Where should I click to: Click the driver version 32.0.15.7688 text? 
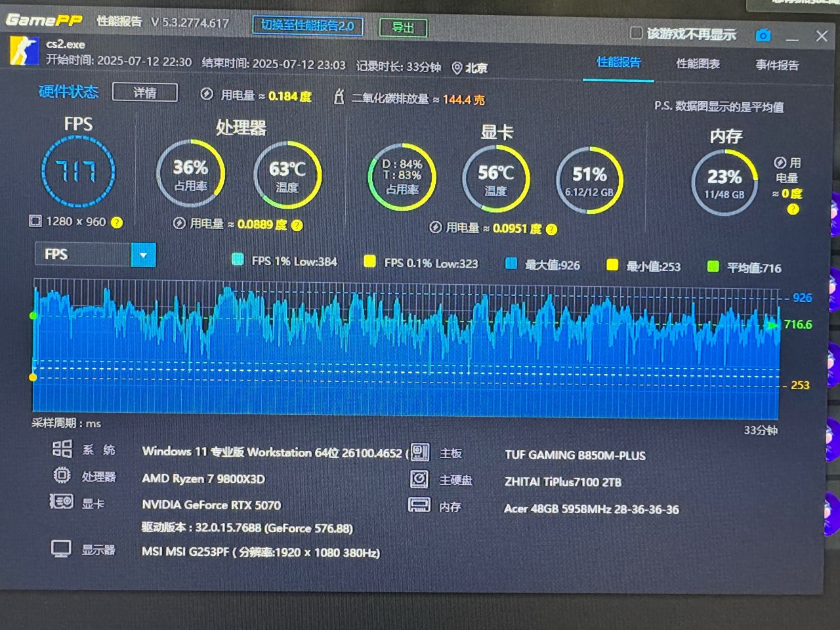[x=247, y=528]
